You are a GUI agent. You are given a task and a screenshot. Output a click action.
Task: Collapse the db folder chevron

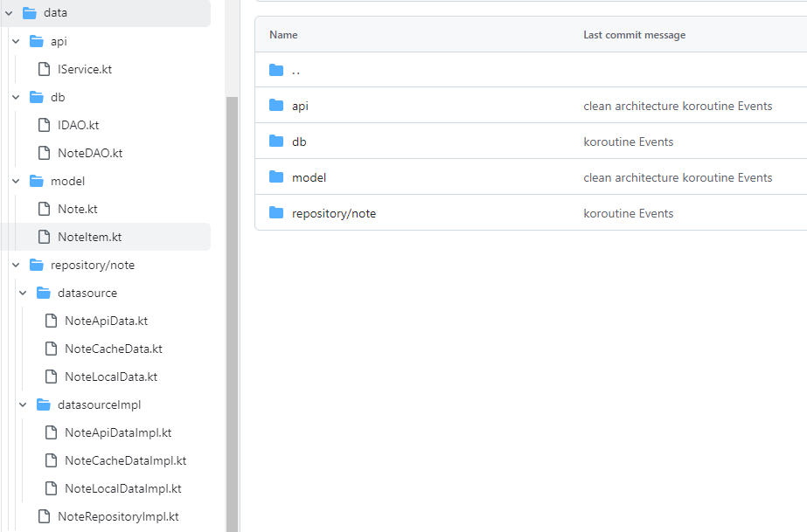click(x=15, y=97)
